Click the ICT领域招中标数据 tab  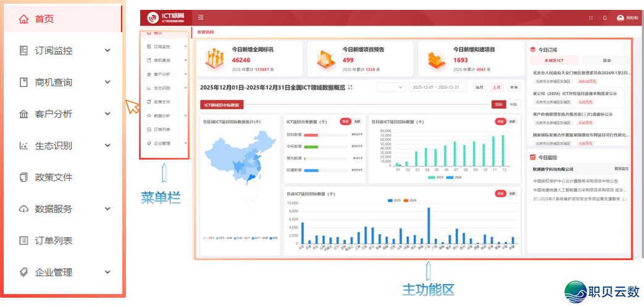pos(222,105)
